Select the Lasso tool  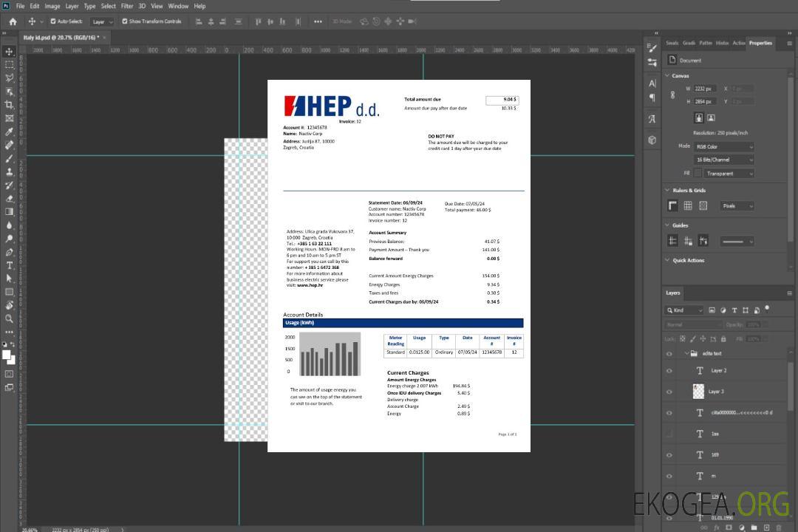pos(9,78)
